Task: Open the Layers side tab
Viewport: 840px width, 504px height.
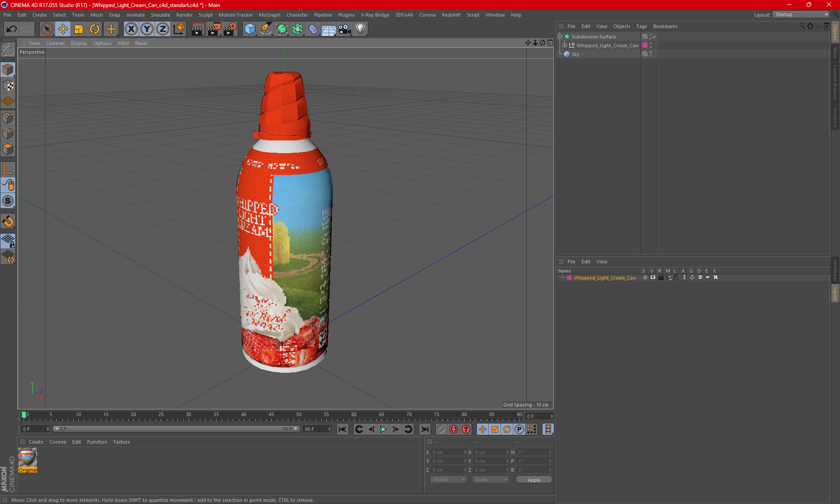Action: [835, 294]
